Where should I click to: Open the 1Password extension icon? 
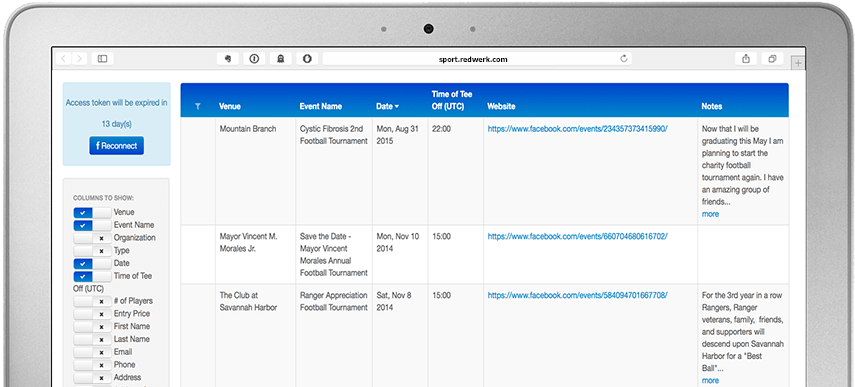tap(254, 59)
